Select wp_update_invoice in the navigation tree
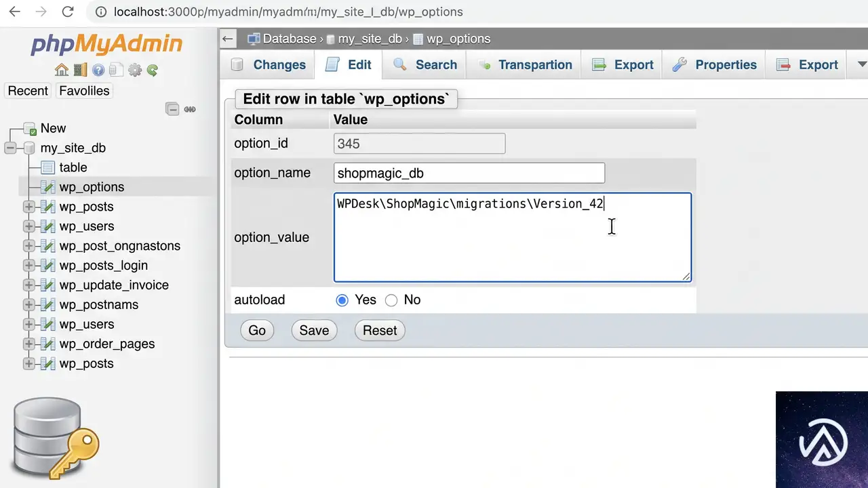The height and width of the screenshot is (488, 868). pos(114,285)
